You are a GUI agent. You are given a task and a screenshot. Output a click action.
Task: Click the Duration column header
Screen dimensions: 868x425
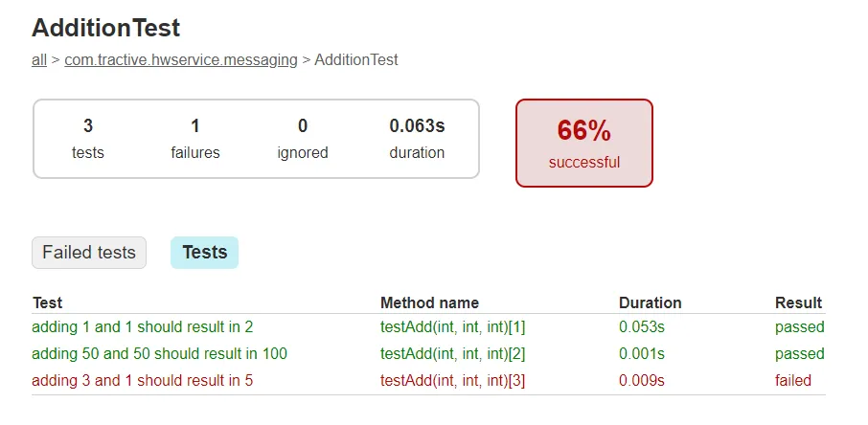pyautogui.click(x=650, y=302)
